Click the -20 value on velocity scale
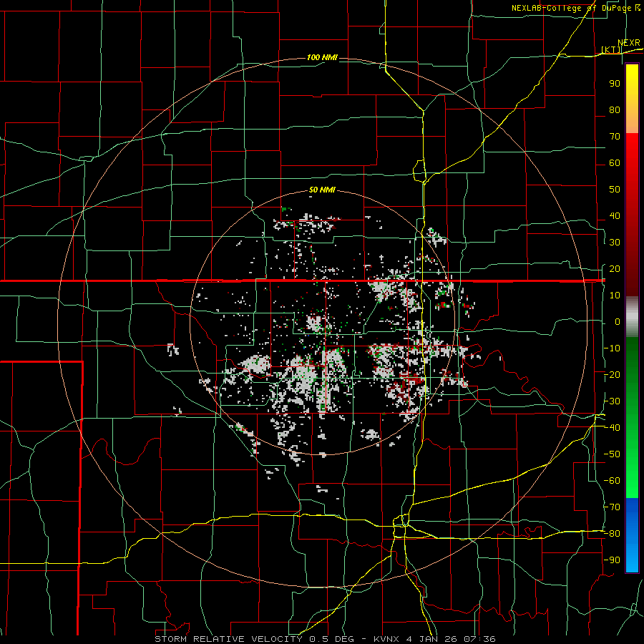 (612, 374)
